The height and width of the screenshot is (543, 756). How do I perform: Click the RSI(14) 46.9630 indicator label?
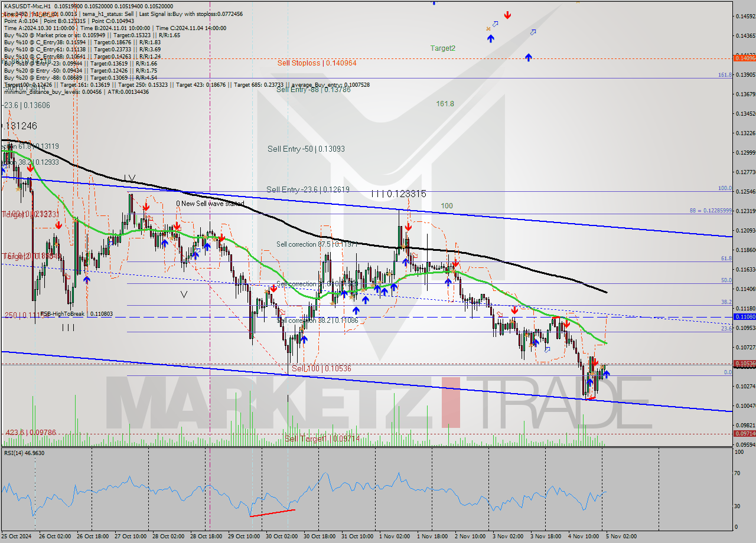pyautogui.click(x=24, y=453)
